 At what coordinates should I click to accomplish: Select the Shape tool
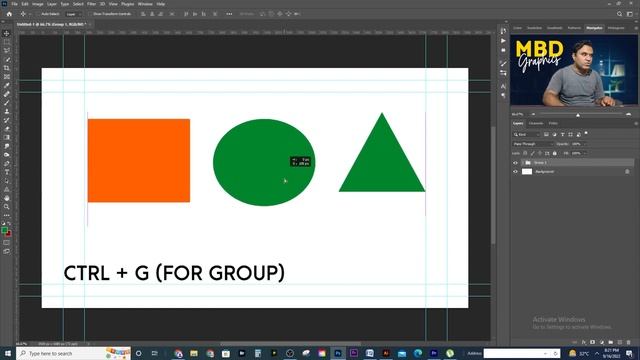pyautogui.click(x=7, y=189)
